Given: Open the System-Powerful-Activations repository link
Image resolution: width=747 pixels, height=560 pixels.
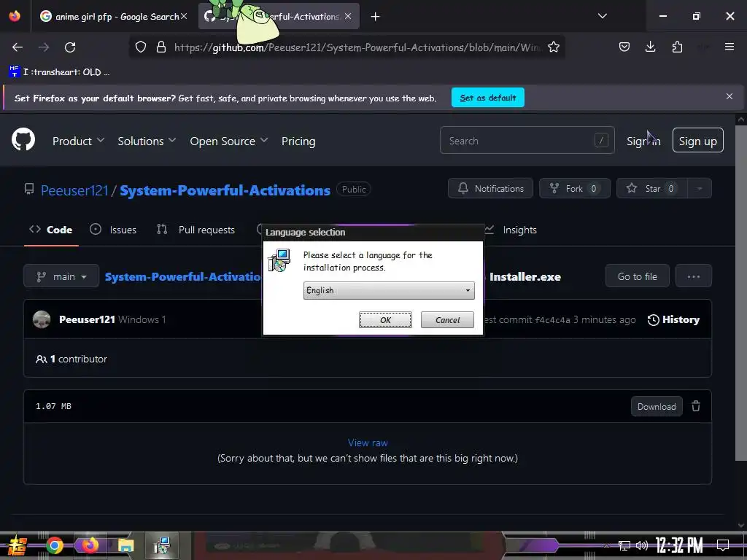Looking at the screenshot, I should point(225,190).
